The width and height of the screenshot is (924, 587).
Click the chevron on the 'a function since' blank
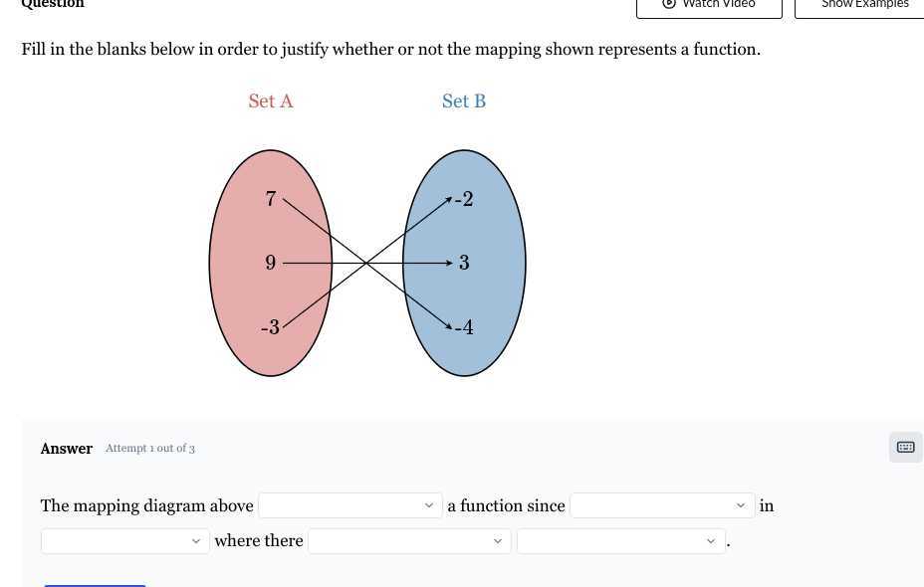point(740,505)
